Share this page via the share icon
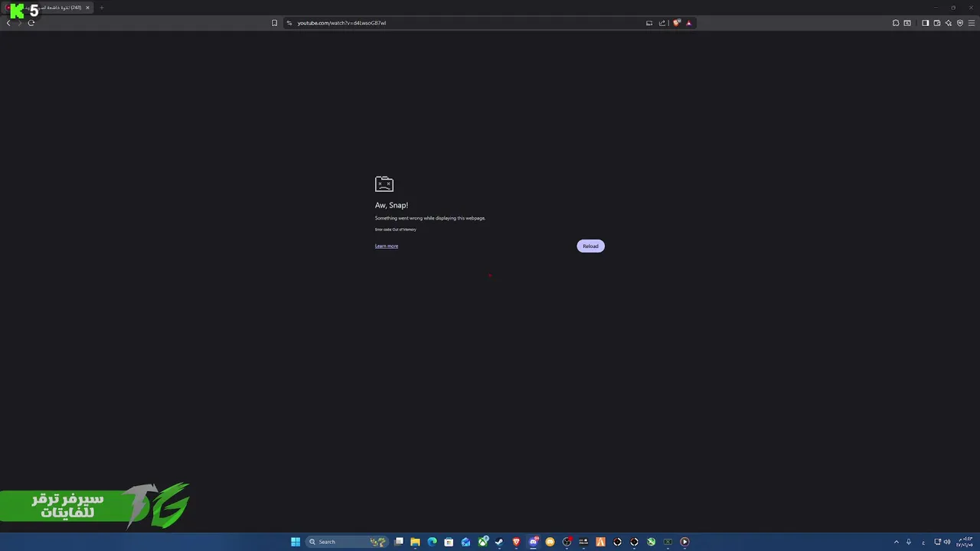Screen dimensions: 980x551 (x=662, y=23)
